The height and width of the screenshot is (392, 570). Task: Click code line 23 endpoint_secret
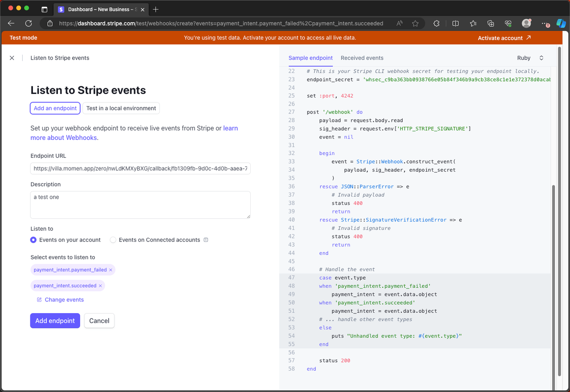(x=428, y=80)
